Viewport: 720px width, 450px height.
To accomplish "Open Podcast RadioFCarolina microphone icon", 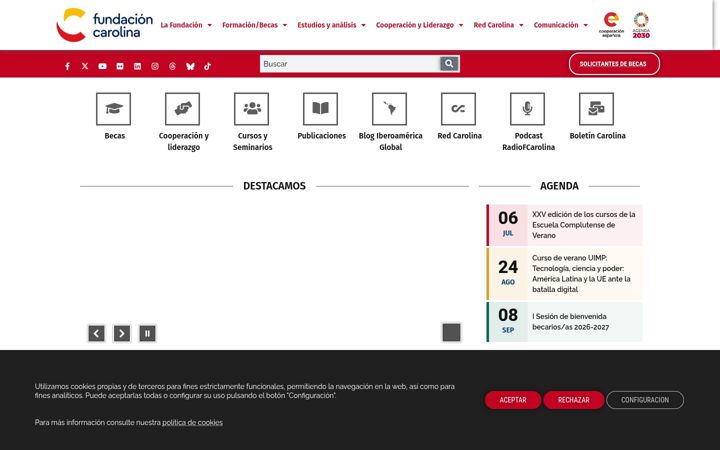I will point(528,109).
